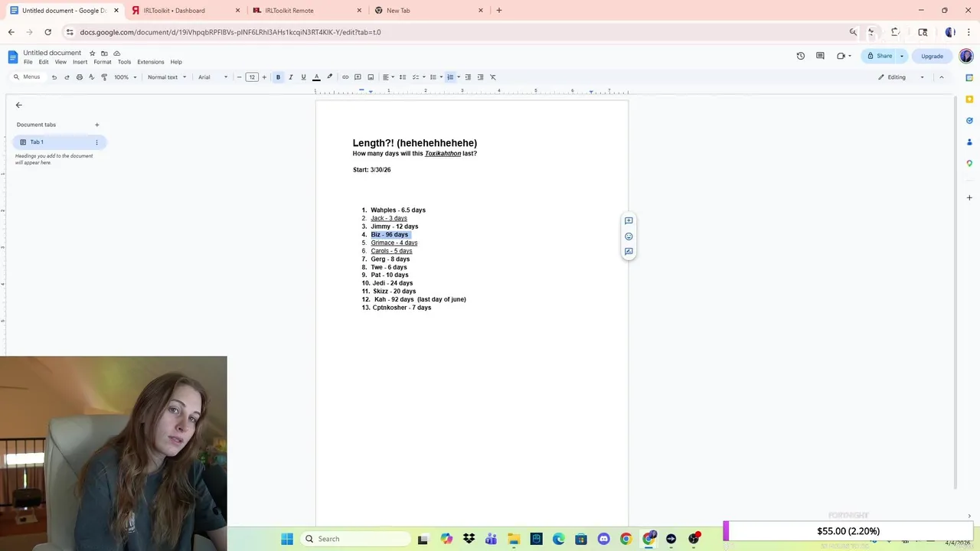The width and height of the screenshot is (980, 551).
Task: Add a new document tab with plus
Action: click(96, 125)
